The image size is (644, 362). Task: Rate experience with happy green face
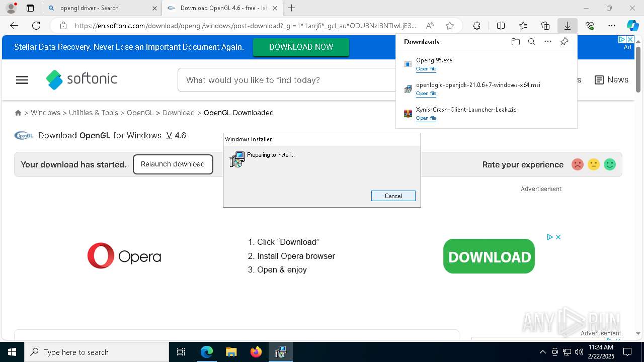(x=610, y=164)
